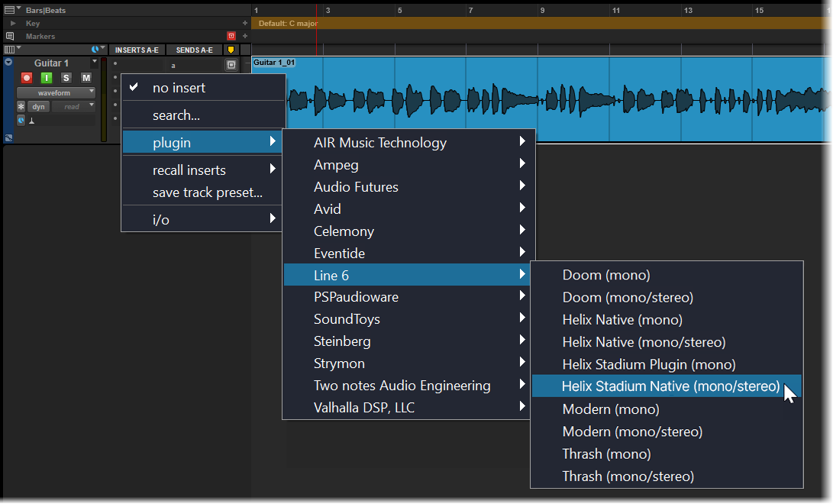Expand the Key ruler triangle
Image resolution: width=833 pixels, height=504 pixels.
pyautogui.click(x=13, y=24)
